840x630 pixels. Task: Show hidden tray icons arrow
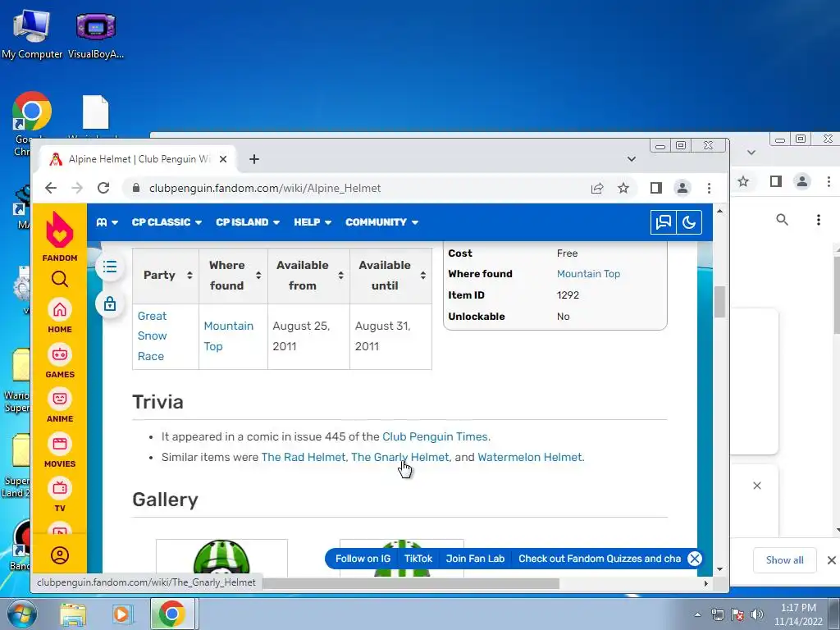coord(697,614)
